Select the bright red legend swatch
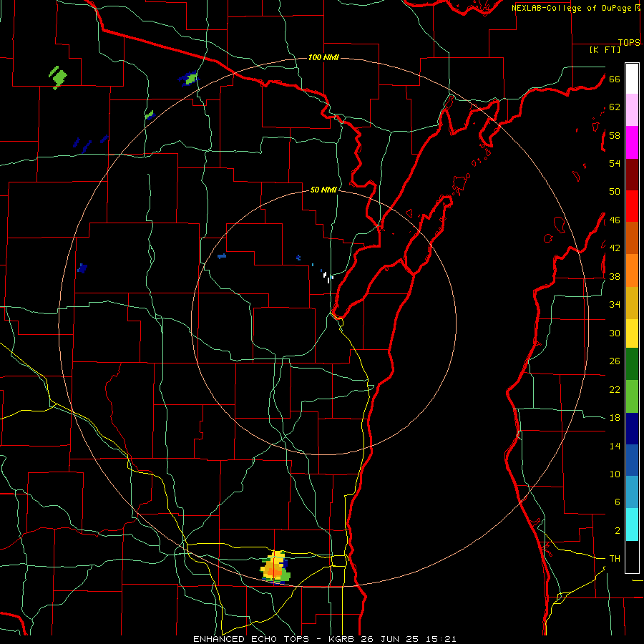Image resolution: width=644 pixels, height=644 pixels. [x=632, y=206]
